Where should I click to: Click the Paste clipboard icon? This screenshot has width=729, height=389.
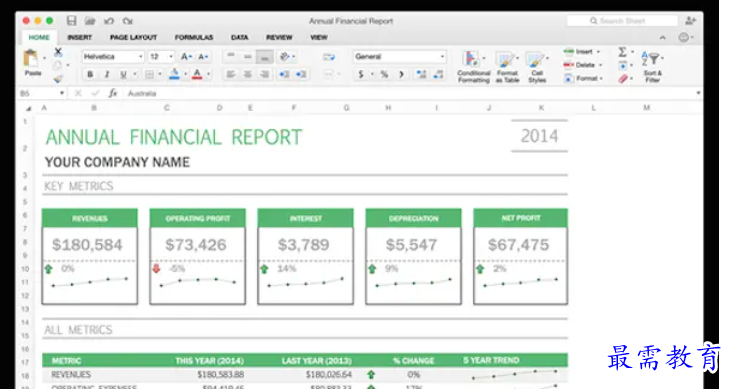pos(31,59)
